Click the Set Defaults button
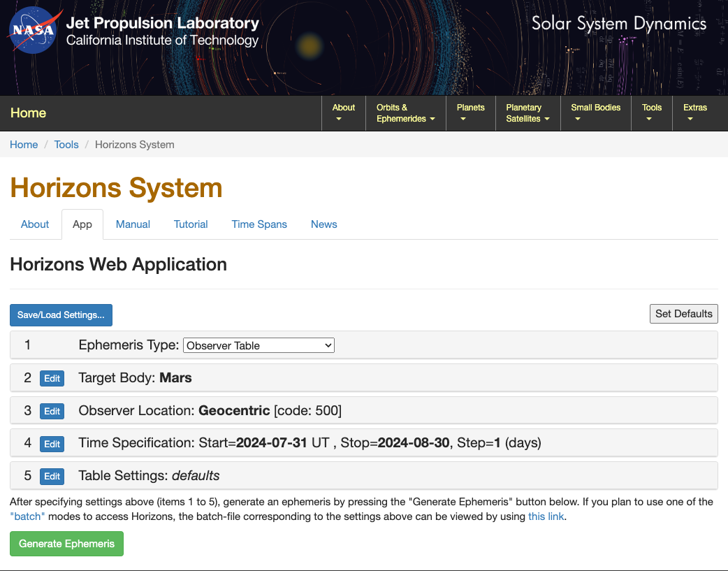The image size is (728, 571). [683, 314]
